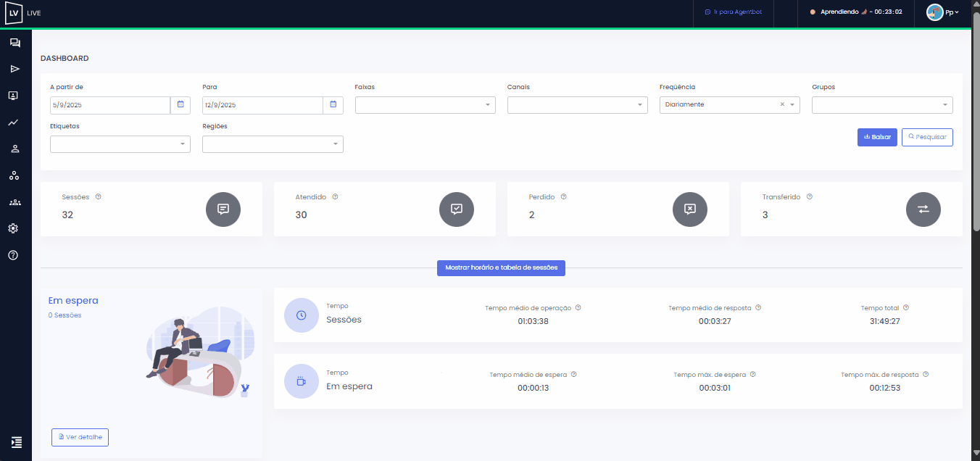980x461 pixels.
Task: Click the Pesquisar search button
Action: (927, 137)
